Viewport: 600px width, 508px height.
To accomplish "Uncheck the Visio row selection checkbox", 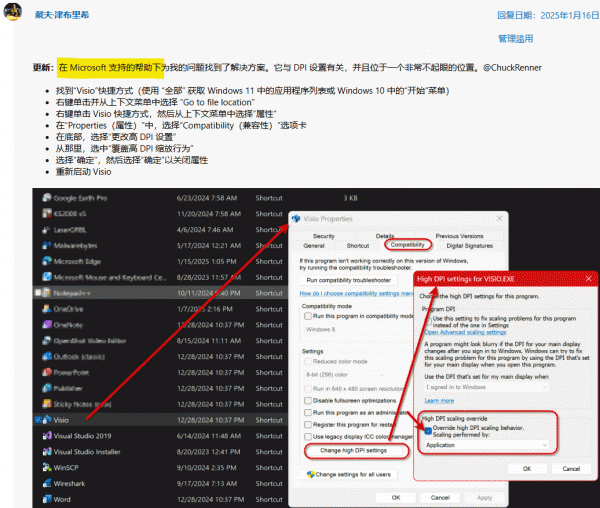I will pyautogui.click(x=38, y=420).
